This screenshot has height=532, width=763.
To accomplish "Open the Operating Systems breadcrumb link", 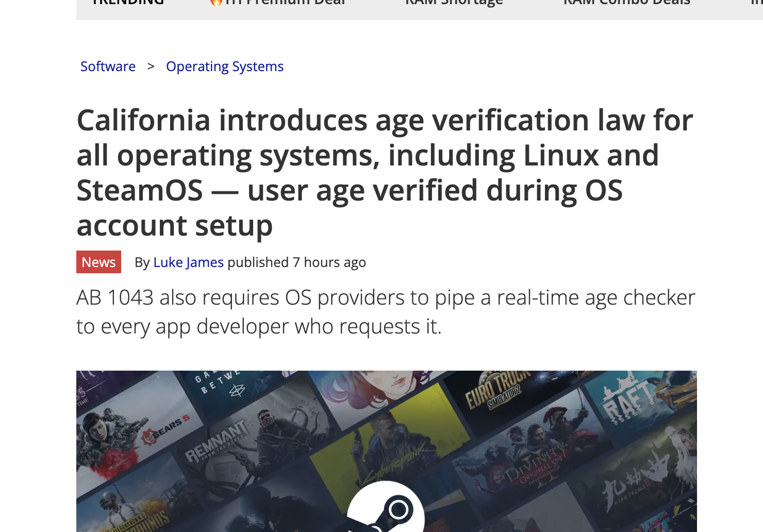I will 225,66.
